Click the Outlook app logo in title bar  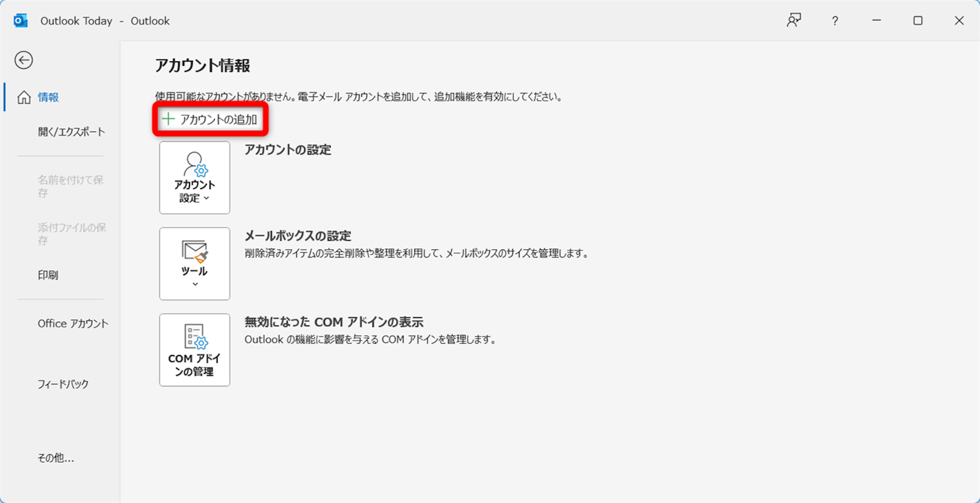pyautogui.click(x=21, y=21)
